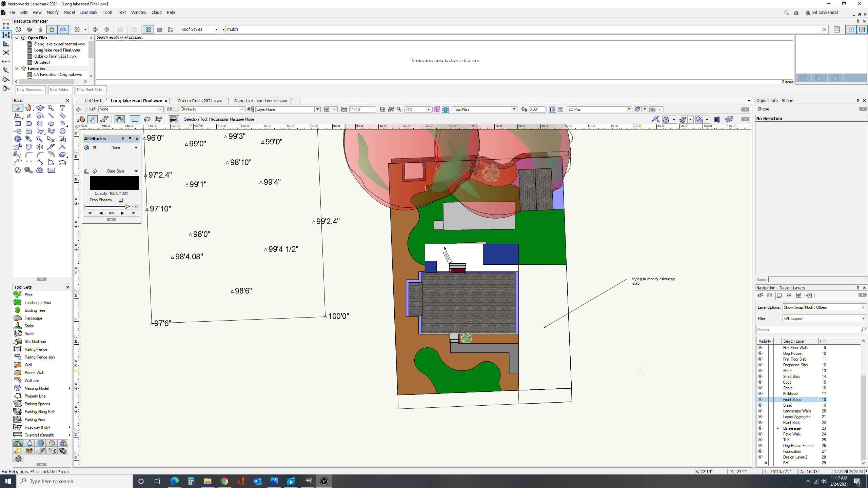Select the Circle tool
This screenshot has width=868, height=488.
coord(40,124)
